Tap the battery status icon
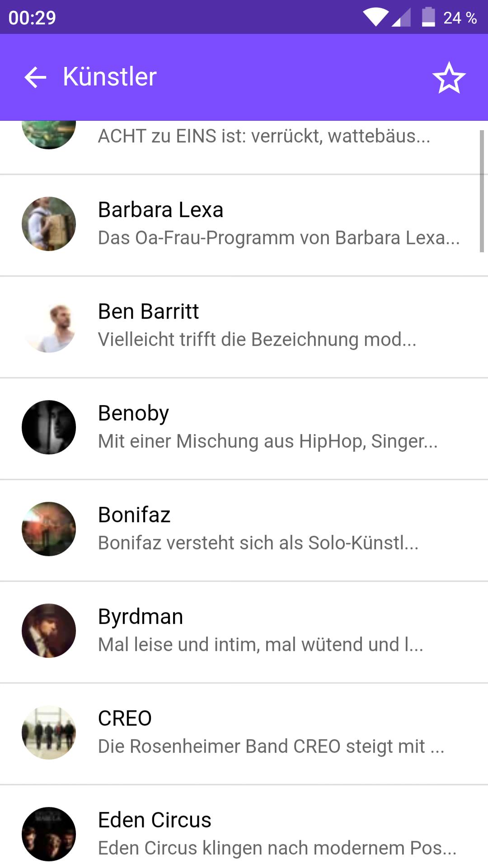The image size is (488, 868). pyautogui.click(x=428, y=17)
